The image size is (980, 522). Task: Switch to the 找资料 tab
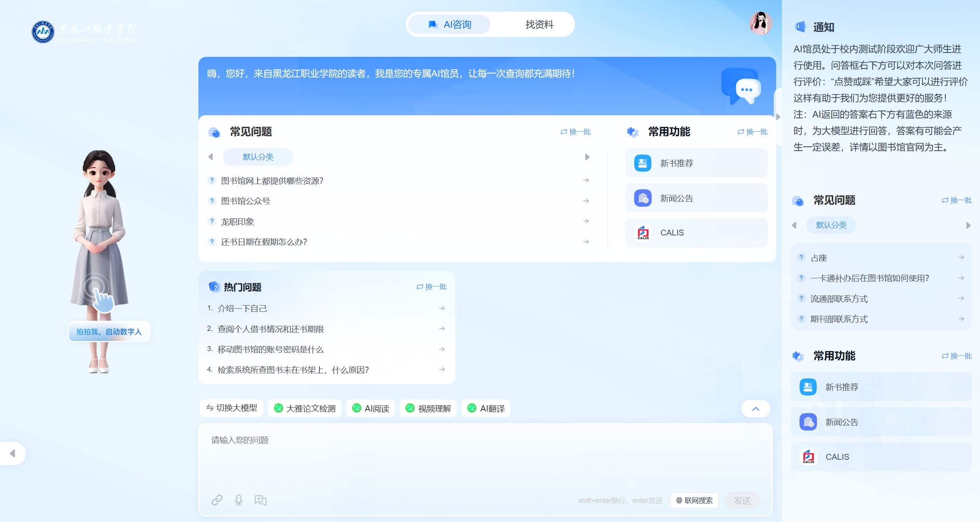pyautogui.click(x=539, y=25)
